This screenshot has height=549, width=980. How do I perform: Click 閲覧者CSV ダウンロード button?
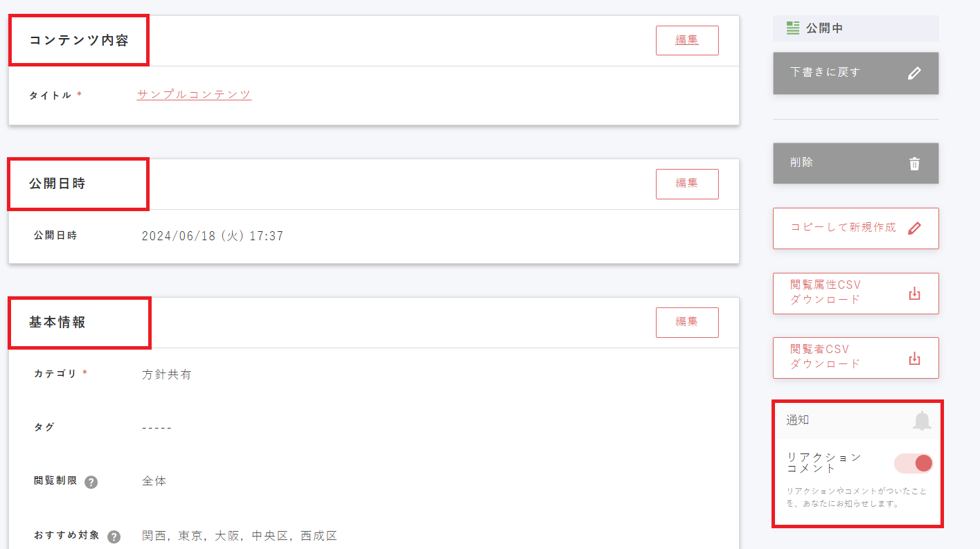point(856,358)
